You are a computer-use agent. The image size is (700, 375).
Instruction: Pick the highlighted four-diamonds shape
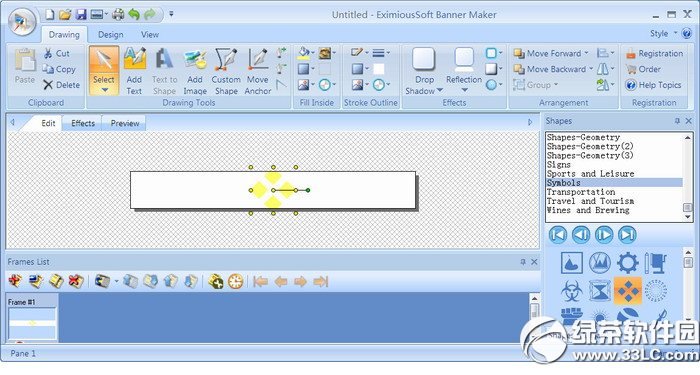(x=628, y=291)
